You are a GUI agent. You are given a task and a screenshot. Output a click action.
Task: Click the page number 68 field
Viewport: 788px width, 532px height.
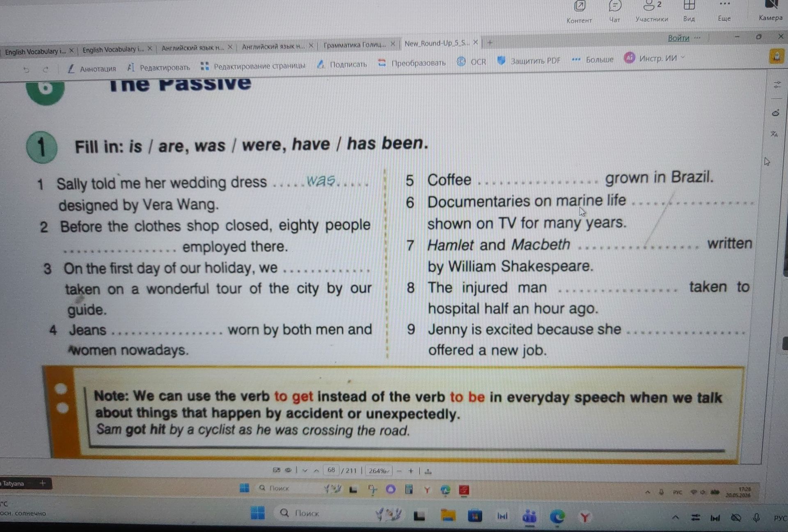point(331,470)
